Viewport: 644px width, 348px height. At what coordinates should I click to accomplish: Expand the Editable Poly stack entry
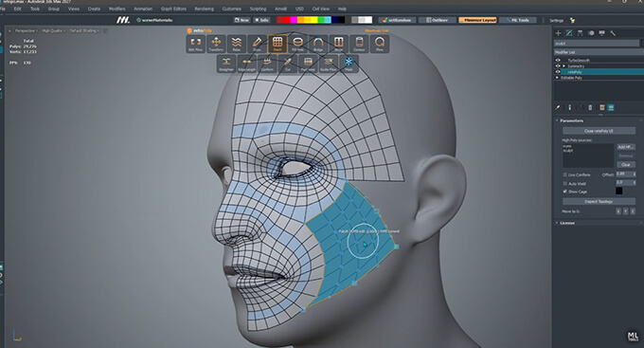click(x=558, y=78)
